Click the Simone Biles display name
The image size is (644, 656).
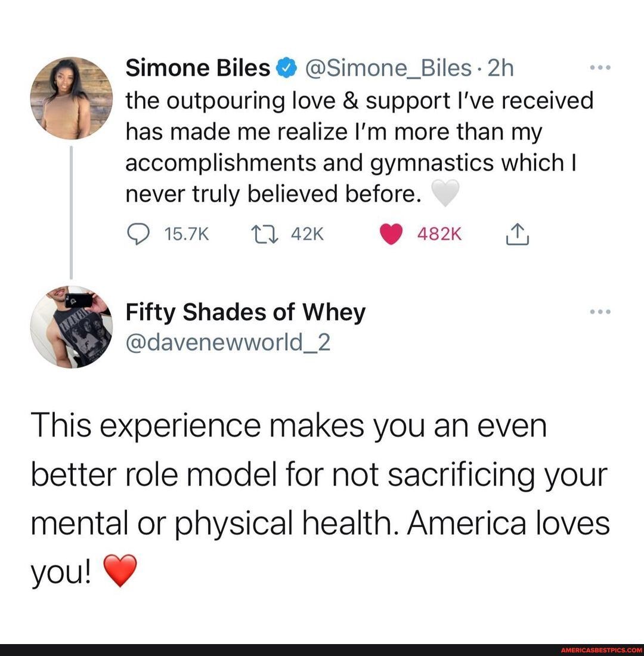tap(198, 68)
